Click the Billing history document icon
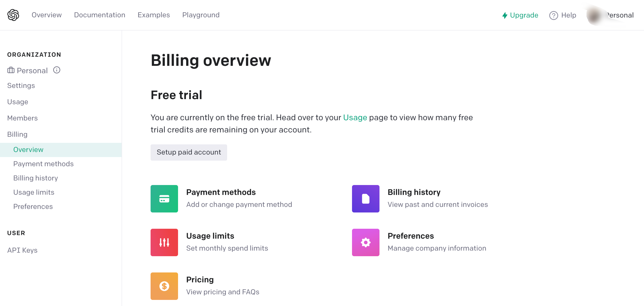The width and height of the screenshot is (644, 306). click(x=365, y=198)
